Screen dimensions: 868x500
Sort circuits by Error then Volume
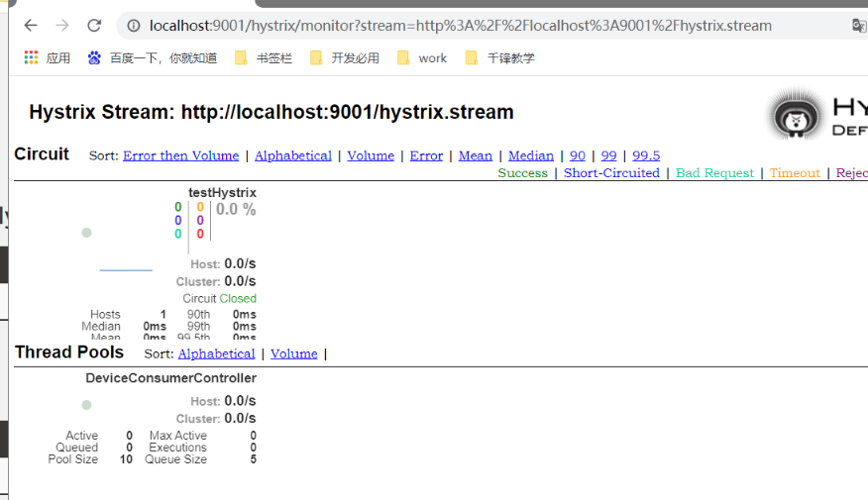coord(181,156)
